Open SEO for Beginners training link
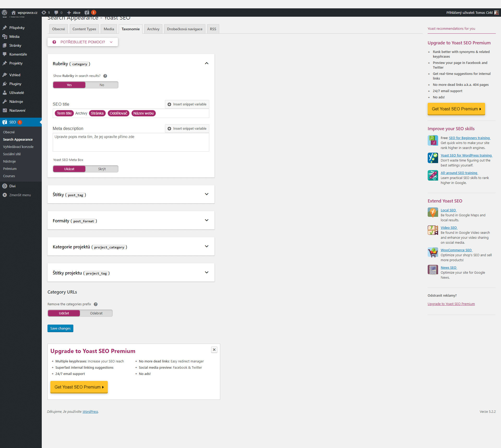Screen dimensions: 501x448 pos(470,138)
